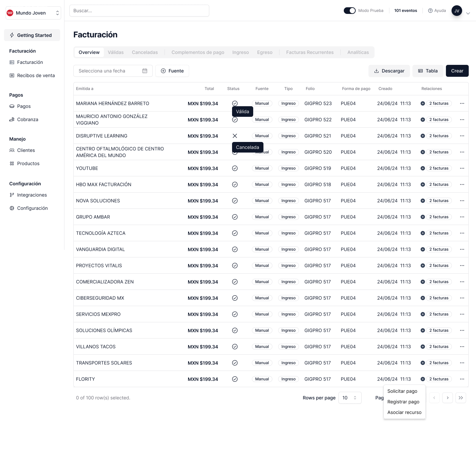The image size is (476, 453).
Task: Click the Integraciones sidebar icon
Action: tap(12, 195)
